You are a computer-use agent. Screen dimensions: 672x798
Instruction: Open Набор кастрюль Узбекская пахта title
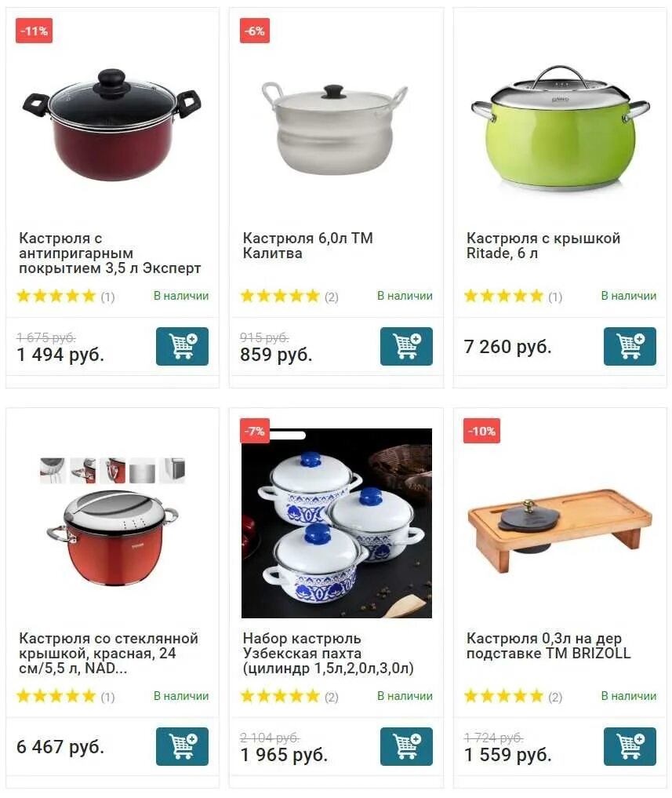point(328,653)
